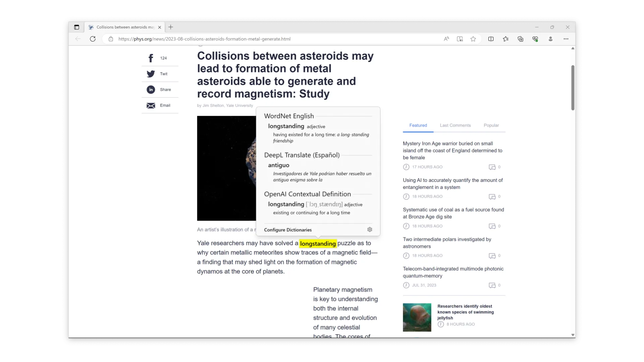Click the translation word antiguo
644x362 pixels.
click(278, 165)
